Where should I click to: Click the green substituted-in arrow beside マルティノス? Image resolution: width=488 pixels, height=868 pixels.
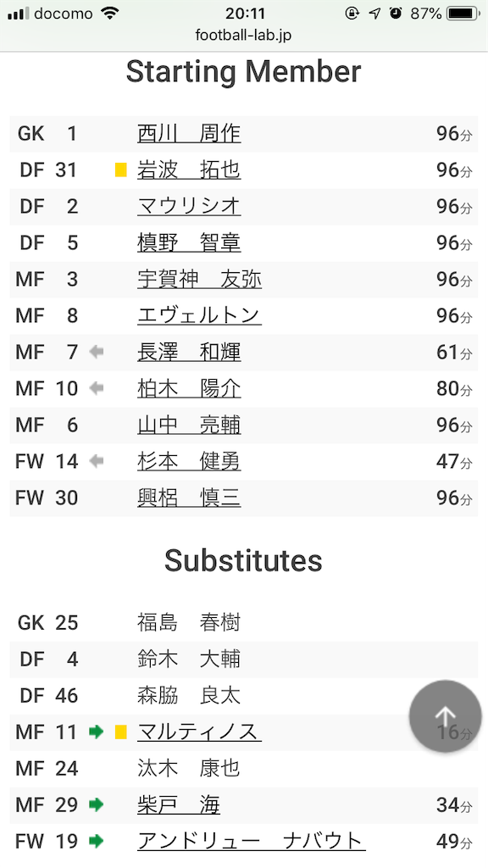(97, 732)
